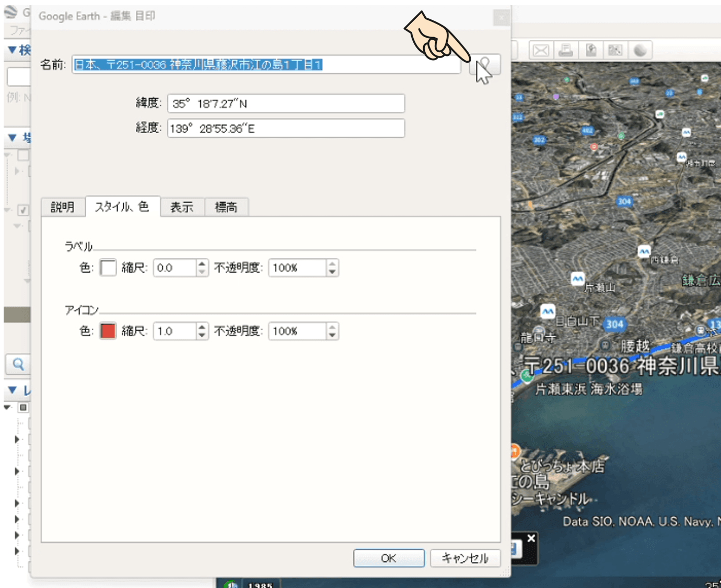Increase the label 縮尺 spinner value
The height and width of the screenshot is (588, 721).
click(x=202, y=264)
